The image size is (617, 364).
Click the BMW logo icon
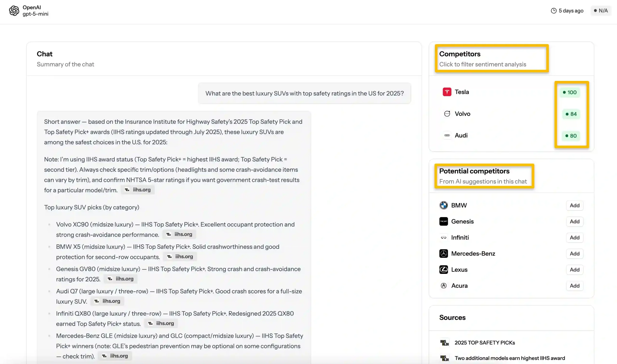443,205
